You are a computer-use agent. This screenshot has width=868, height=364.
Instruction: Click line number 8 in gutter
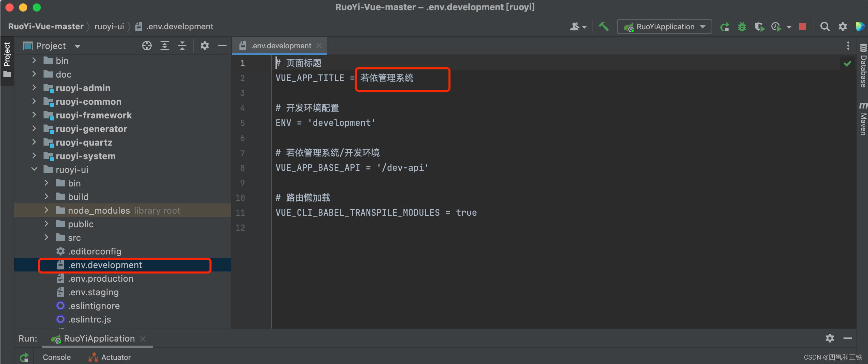click(x=242, y=168)
